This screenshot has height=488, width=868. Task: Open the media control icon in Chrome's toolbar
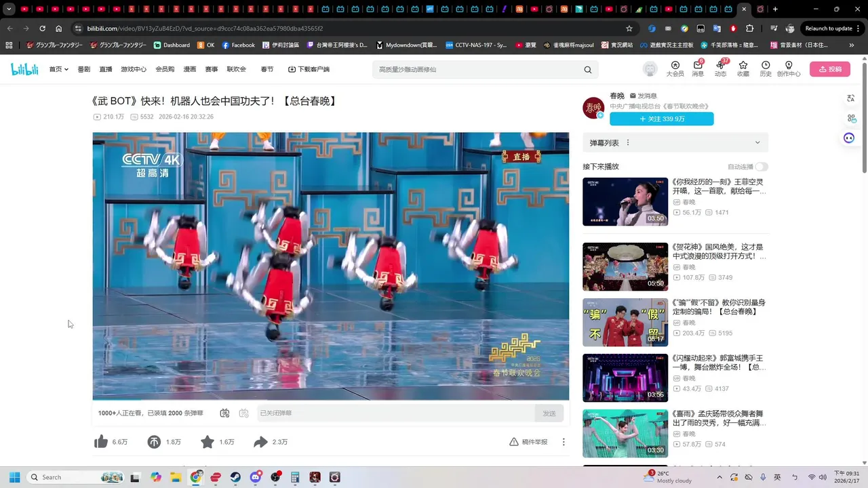click(x=774, y=28)
